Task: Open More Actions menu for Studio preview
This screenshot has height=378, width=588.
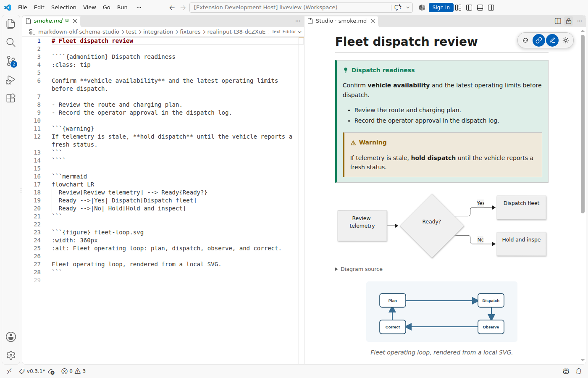Action: [x=580, y=21]
